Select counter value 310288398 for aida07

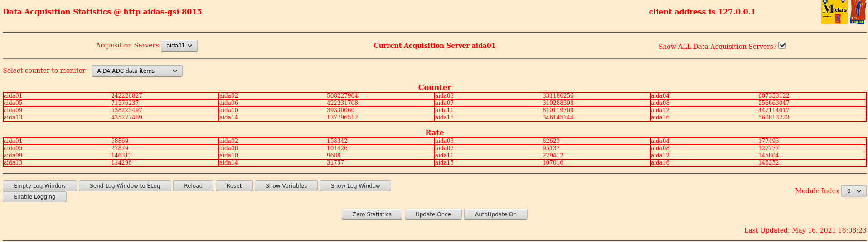[558, 103]
